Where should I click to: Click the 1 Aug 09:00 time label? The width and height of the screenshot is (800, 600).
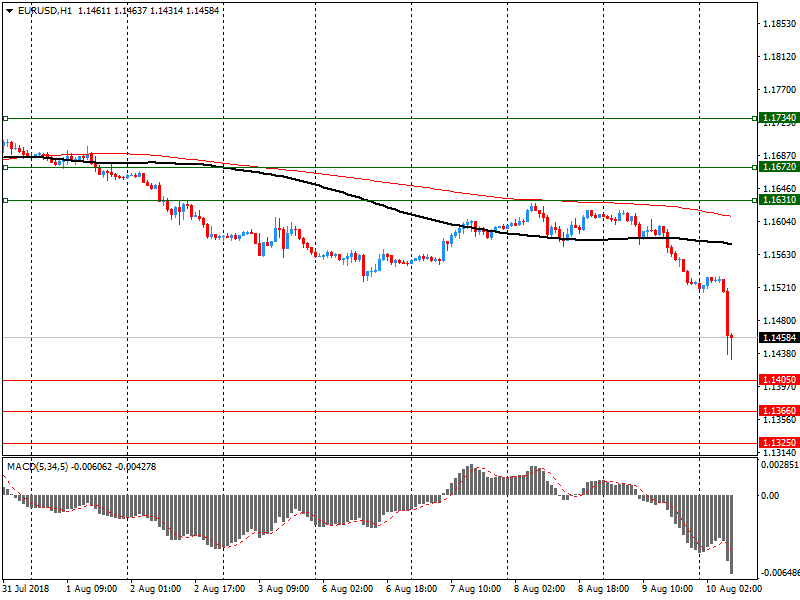tap(92, 589)
